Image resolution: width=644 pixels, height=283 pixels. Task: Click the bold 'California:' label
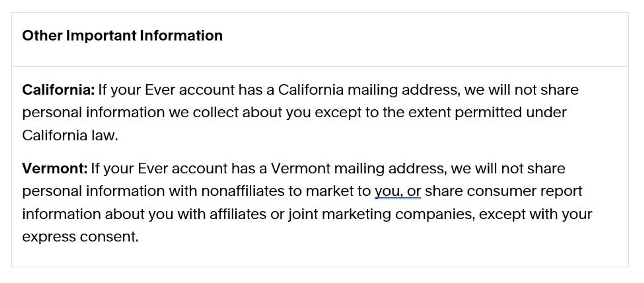[58, 90]
